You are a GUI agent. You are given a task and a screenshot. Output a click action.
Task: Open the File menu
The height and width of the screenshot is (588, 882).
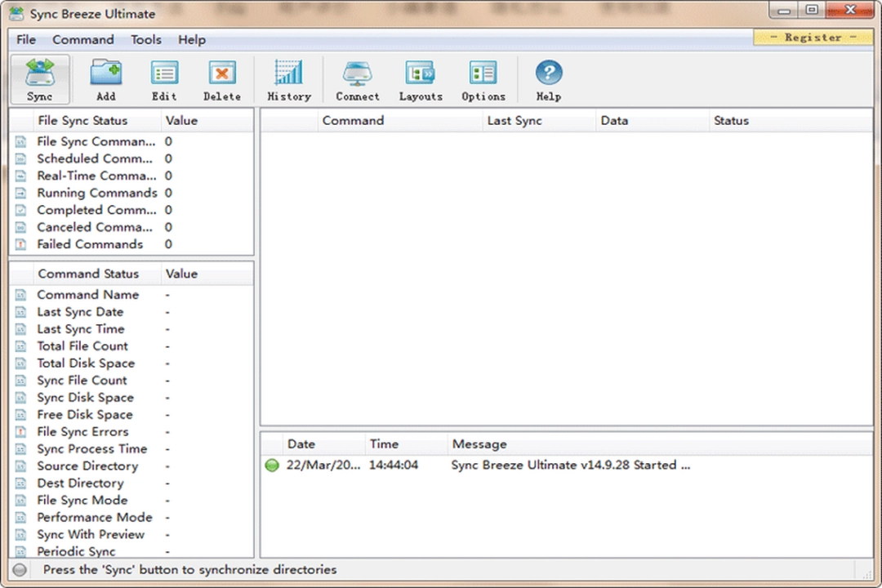coord(25,39)
